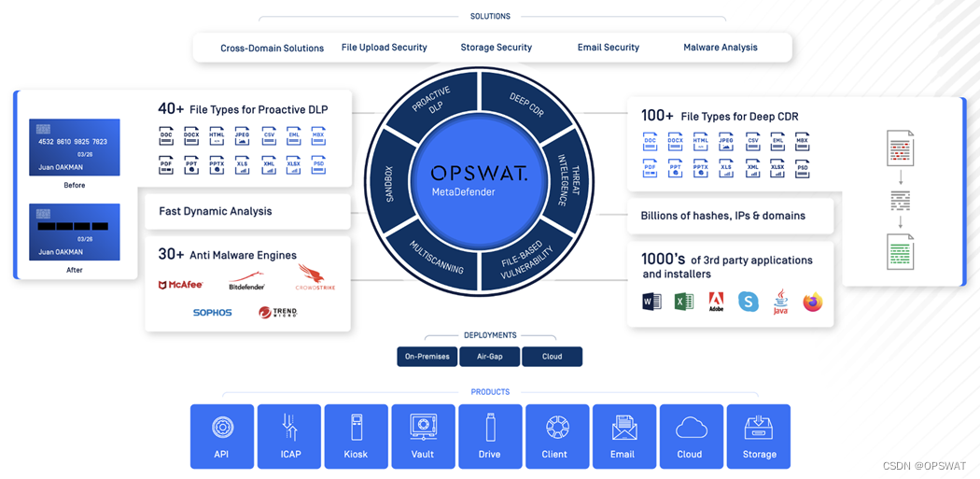Screen dimensions: 980x479
Task: Select the CrowdStrike falcon logo
Action: pyautogui.click(x=315, y=278)
